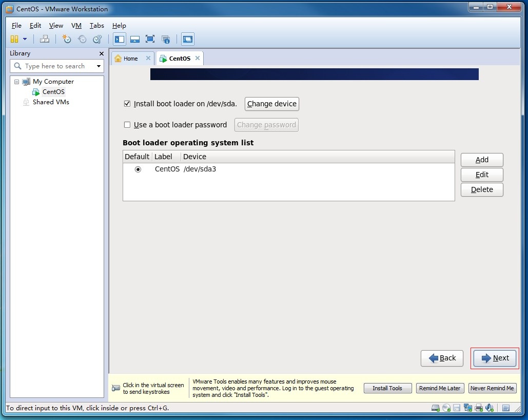Click the pause VM toolbar icon
Screen dimensions: 528x420
tap(14, 39)
